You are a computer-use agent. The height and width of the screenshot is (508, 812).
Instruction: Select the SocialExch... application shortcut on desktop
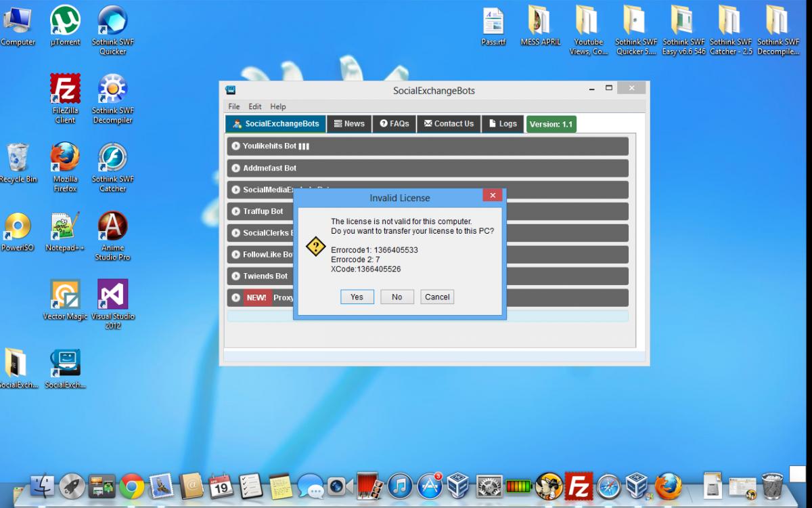(66, 369)
